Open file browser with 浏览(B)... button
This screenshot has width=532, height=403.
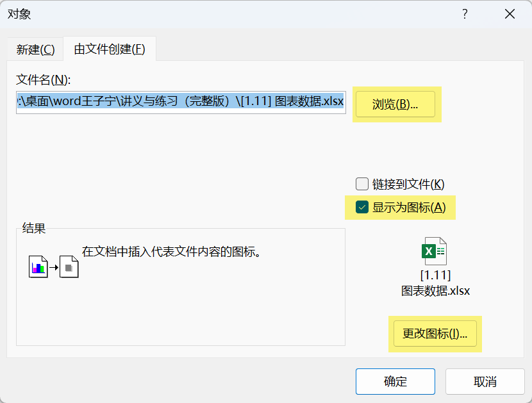(395, 104)
